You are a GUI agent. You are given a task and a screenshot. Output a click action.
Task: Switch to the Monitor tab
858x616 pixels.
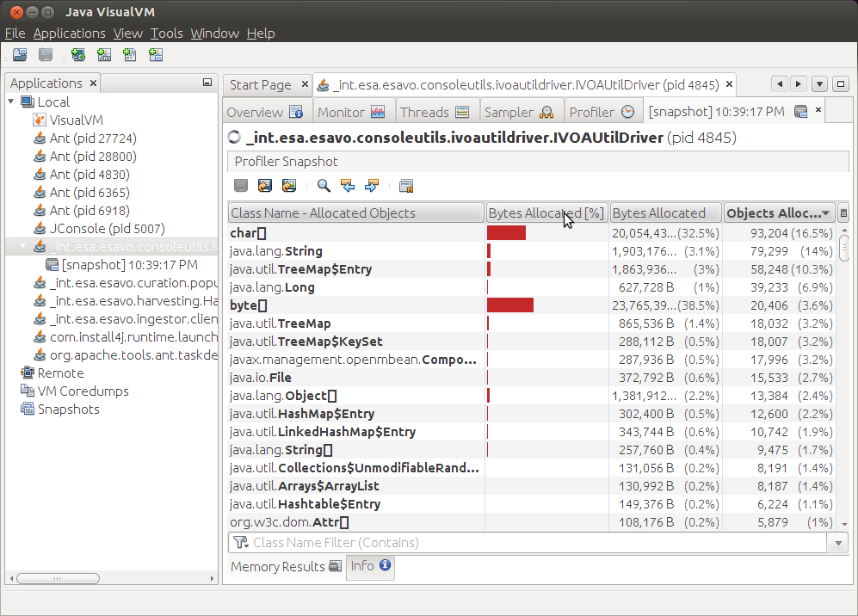tap(352, 112)
